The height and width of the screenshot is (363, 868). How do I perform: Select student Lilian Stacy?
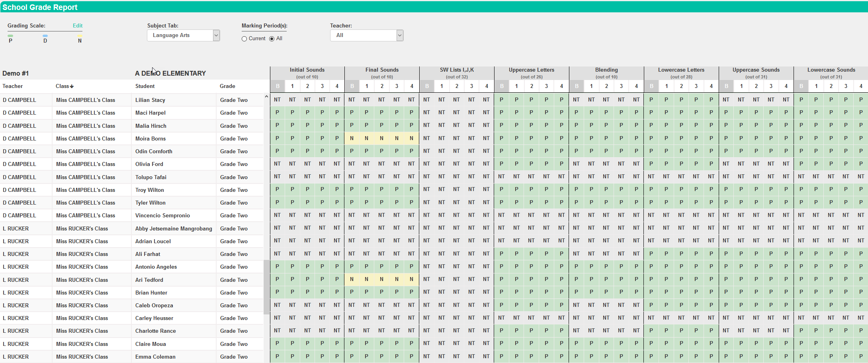[x=150, y=100]
